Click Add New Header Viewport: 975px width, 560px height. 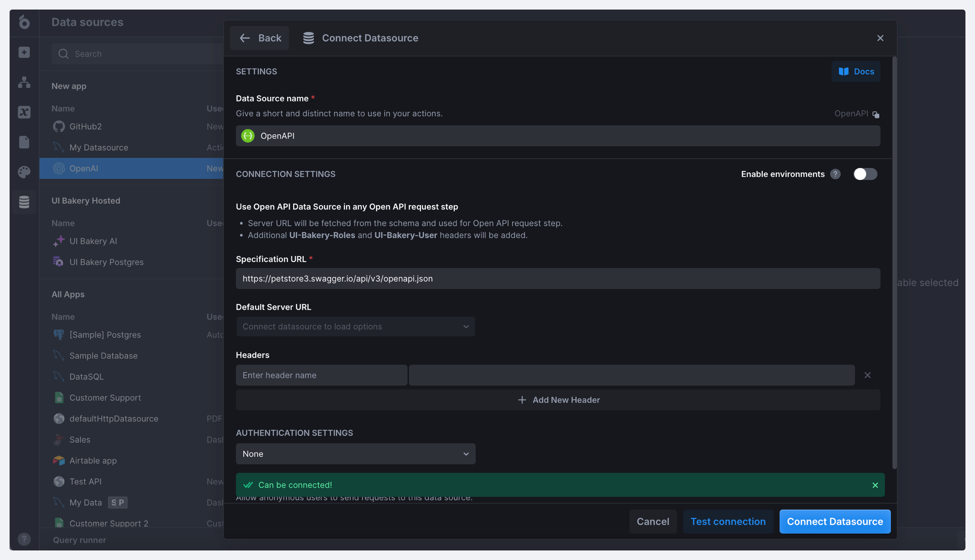[x=558, y=400]
